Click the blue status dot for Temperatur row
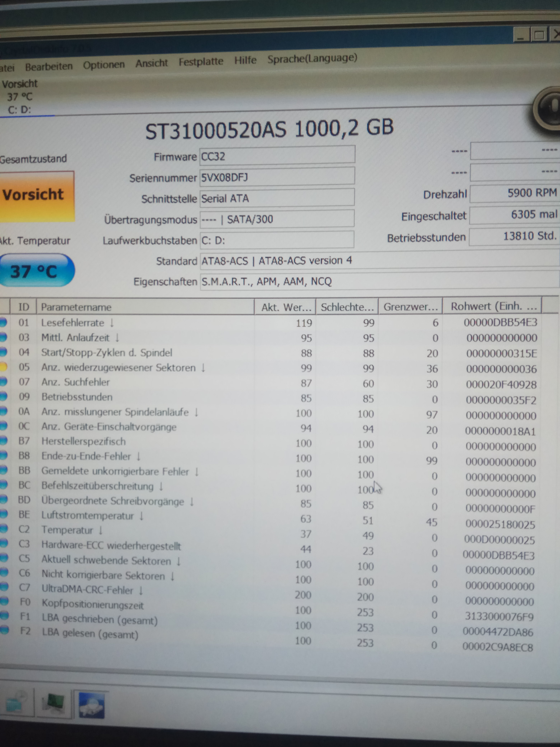560x747 pixels. (3, 529)
